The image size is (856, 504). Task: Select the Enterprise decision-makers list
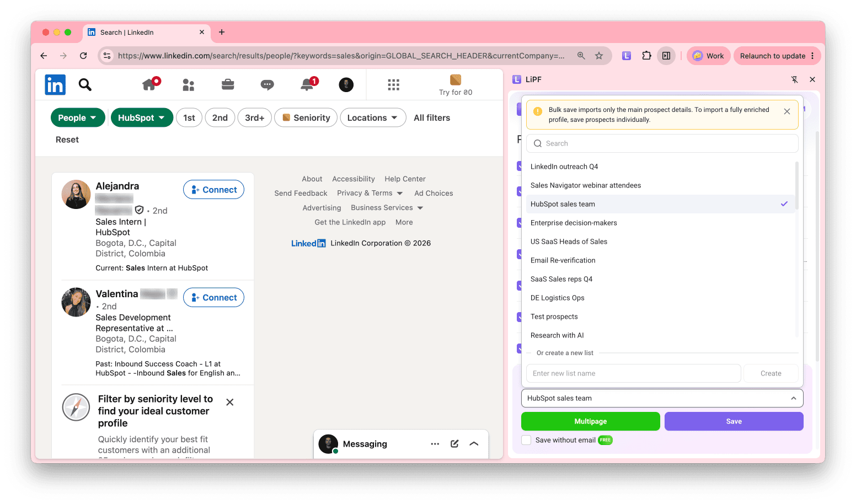pyautogui.click(x=661, y=223)
